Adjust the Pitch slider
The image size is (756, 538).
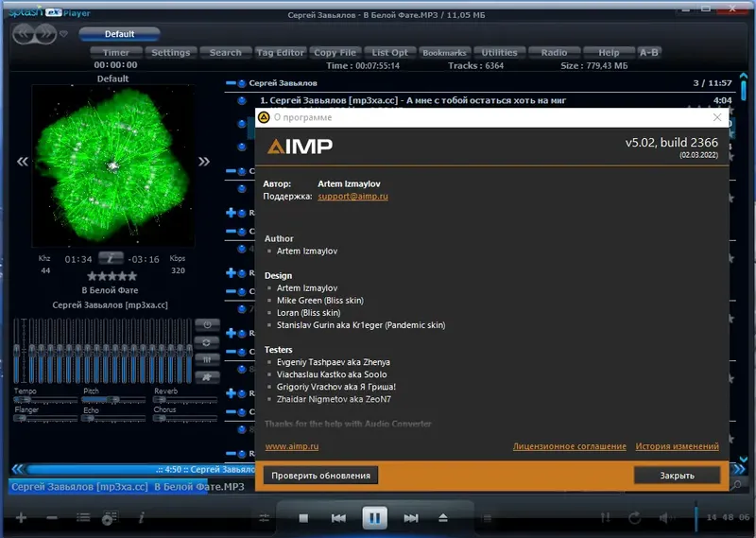click(x=113, y=400)
